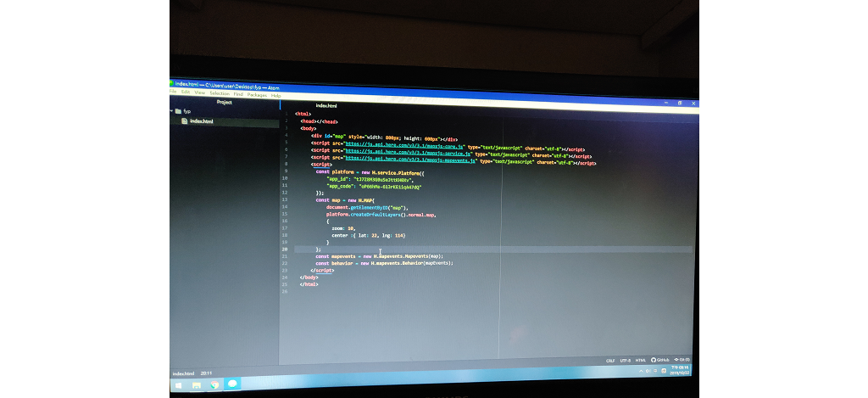This screenshot has height=398, width=868.
Task: Open index.html in the Project tree
Action: (202, 121)
